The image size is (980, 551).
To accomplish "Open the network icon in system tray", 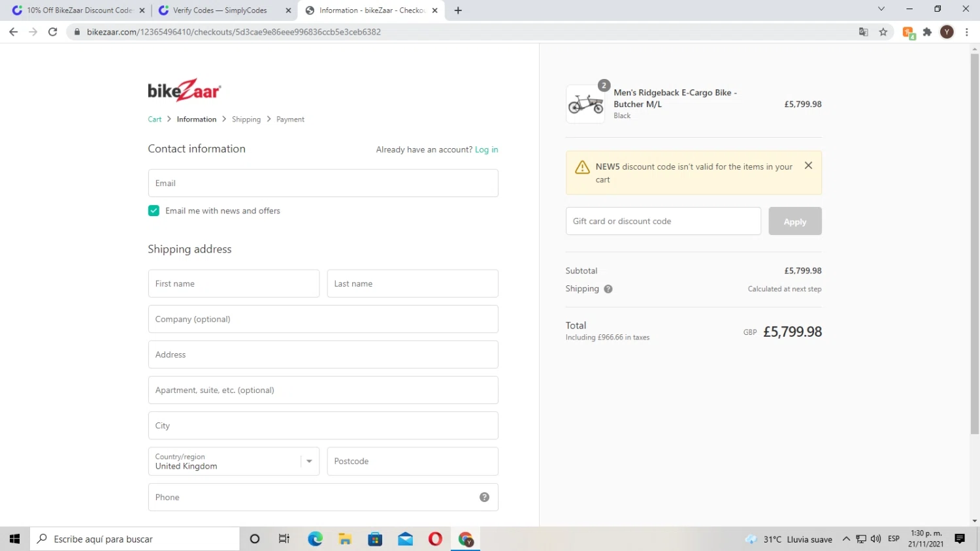I will 861,539.
